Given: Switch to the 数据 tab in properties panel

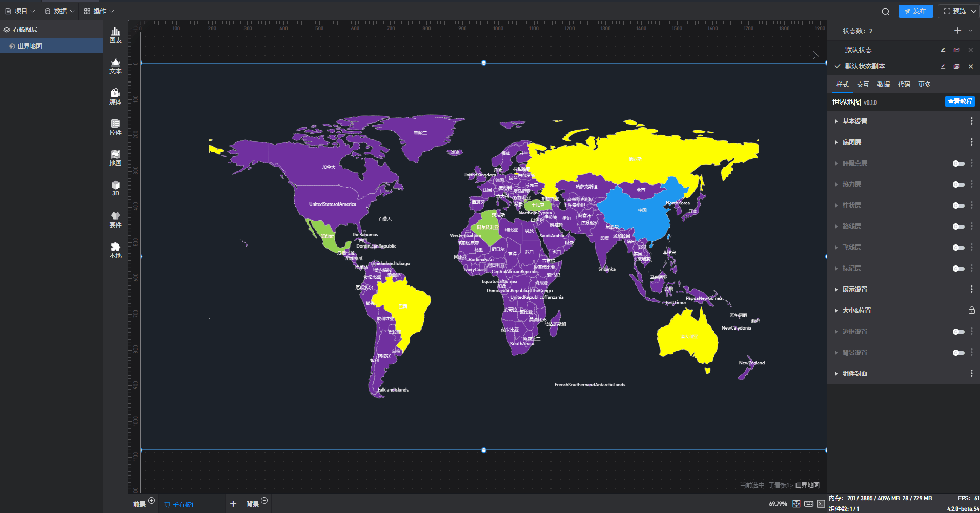Looking at the screenshot, I should coord(883,85).
